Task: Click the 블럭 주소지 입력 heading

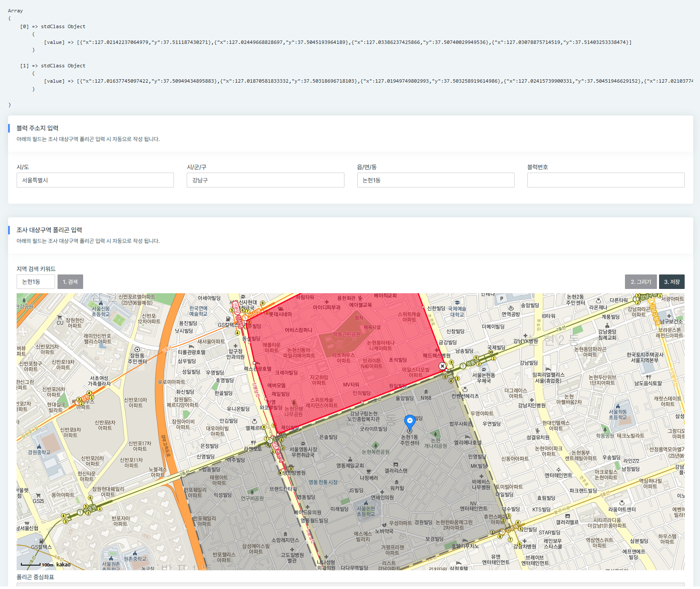Action: [38, 128]
